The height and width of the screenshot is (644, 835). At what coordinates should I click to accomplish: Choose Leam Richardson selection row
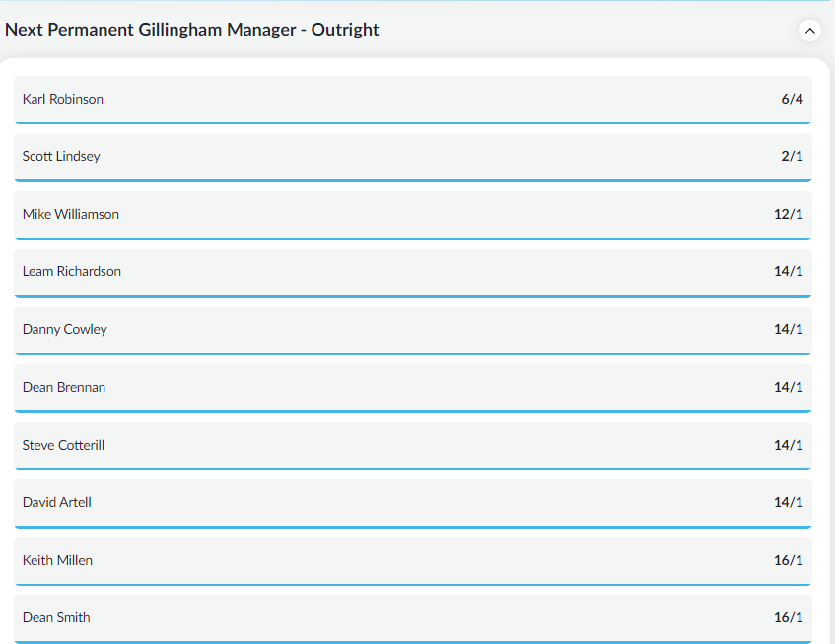coord(413,273)
